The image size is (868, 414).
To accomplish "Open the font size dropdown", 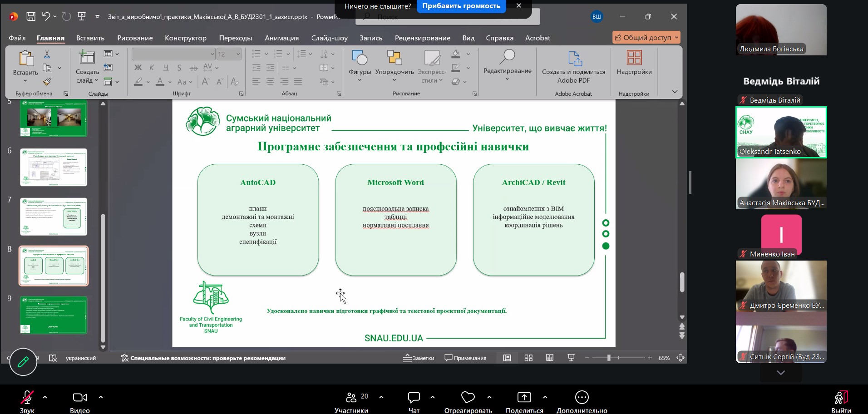I will [x=238, y=54].
